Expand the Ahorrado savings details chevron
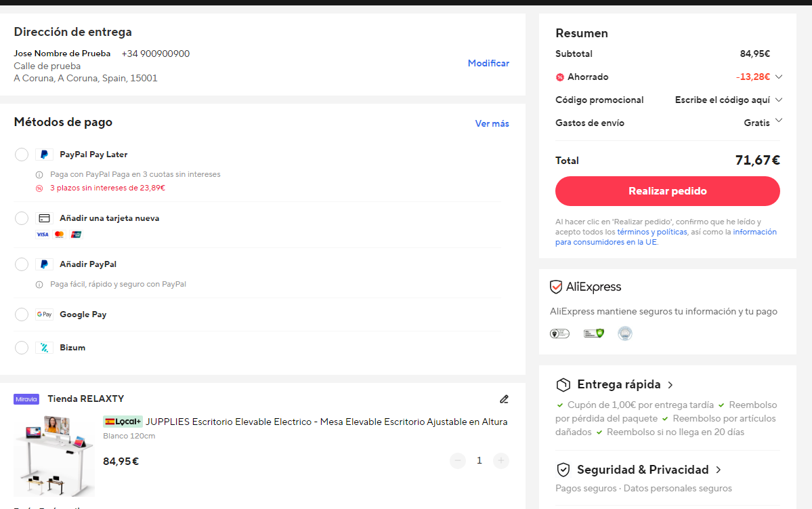This screenshot has width=812, height=509. pos(778,77)
